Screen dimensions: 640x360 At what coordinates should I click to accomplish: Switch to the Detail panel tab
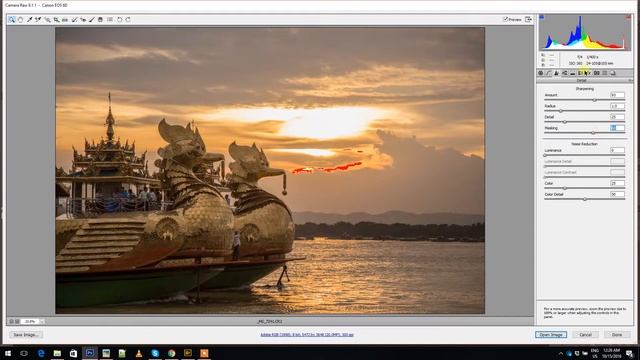pyautogui.click(x=556, y=73)
